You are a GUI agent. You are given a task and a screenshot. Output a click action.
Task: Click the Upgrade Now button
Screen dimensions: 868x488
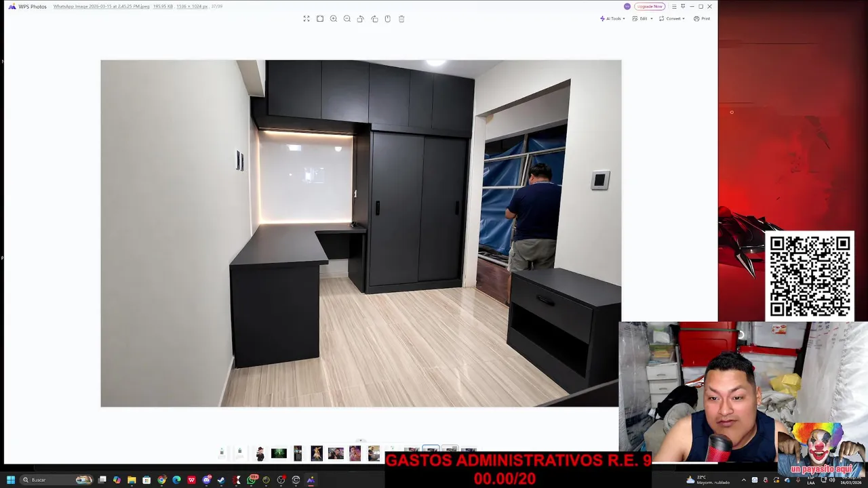coord(649,6)
